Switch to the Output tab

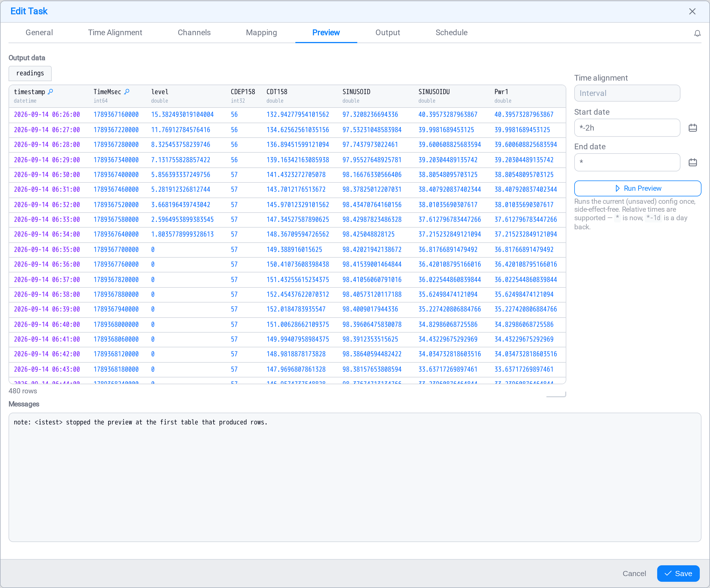coord(387,32)
